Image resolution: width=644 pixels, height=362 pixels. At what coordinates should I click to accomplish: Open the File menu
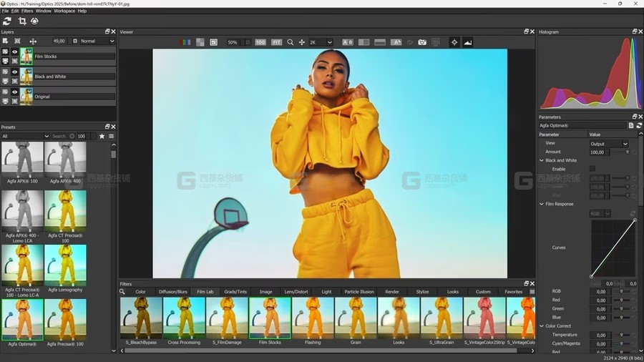click(5, 11)
